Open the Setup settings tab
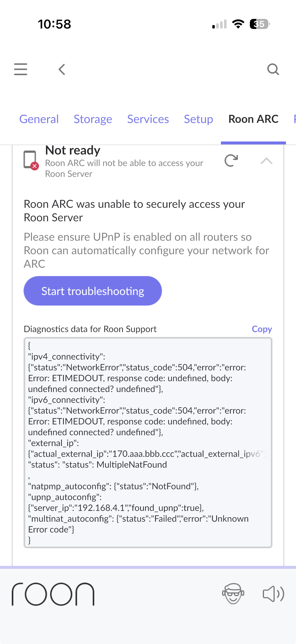The image size is (296, 644). point(198,119)
